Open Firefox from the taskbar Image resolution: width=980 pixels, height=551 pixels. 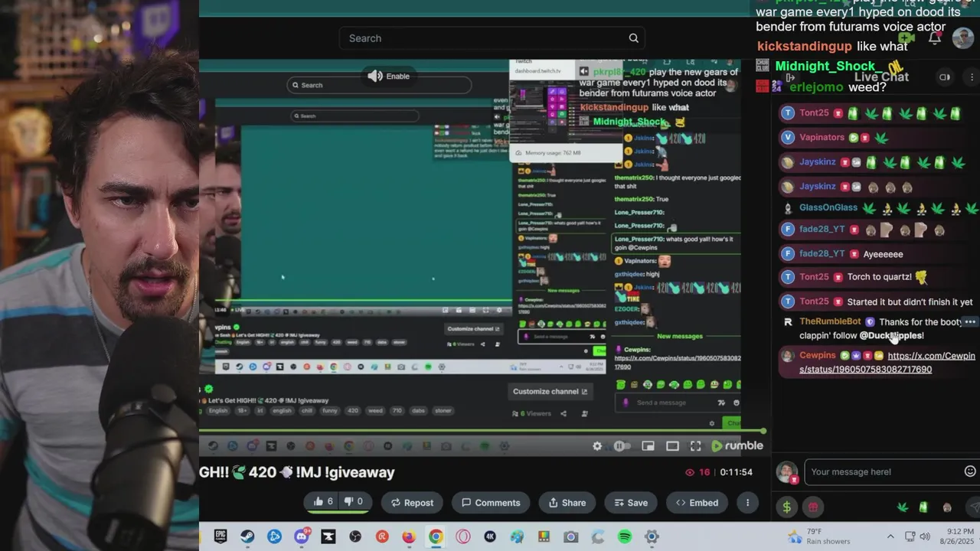pos(409,536)
